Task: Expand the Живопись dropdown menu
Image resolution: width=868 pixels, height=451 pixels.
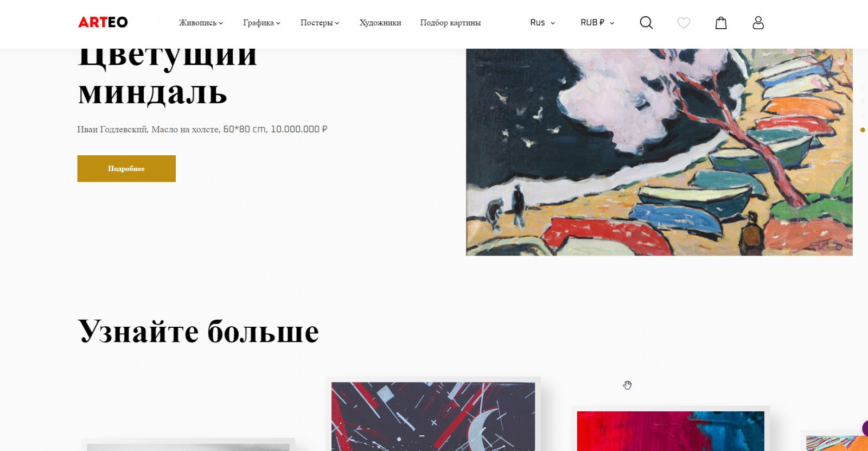Action: click(x=201, y=23)
